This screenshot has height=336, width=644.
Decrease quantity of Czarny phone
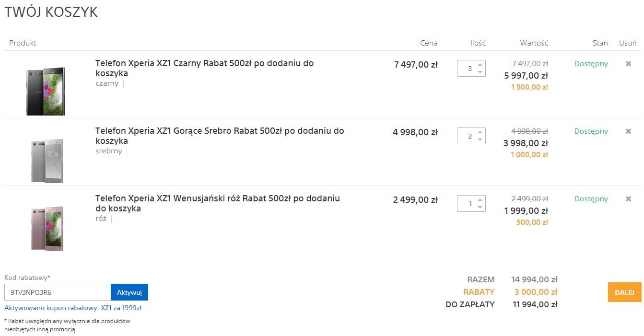480,72
